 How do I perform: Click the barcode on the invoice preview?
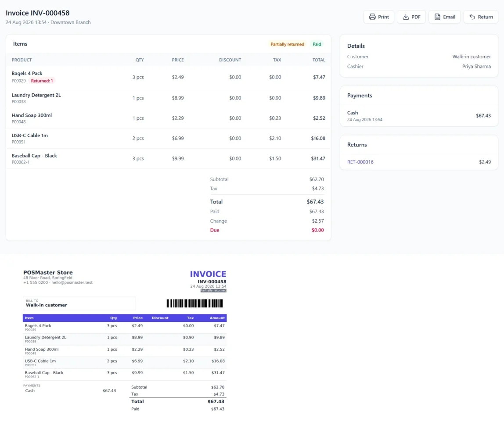tap(194, 303)
